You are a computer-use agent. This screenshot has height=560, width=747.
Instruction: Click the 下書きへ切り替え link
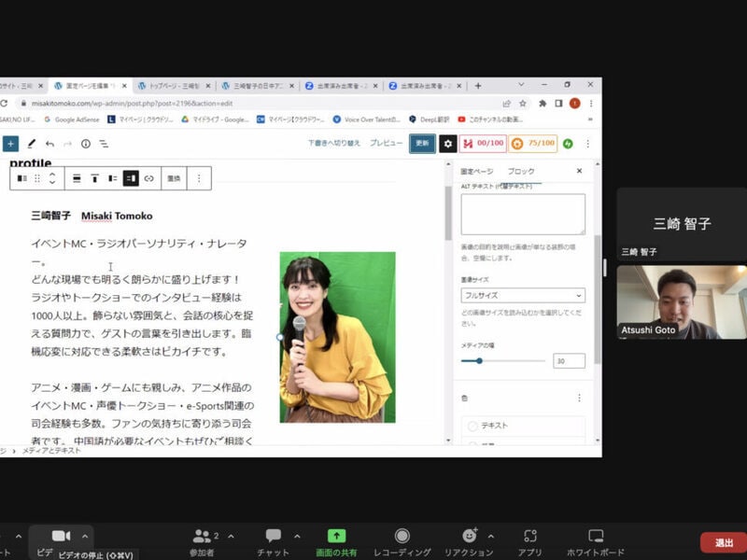click(333, 143)
